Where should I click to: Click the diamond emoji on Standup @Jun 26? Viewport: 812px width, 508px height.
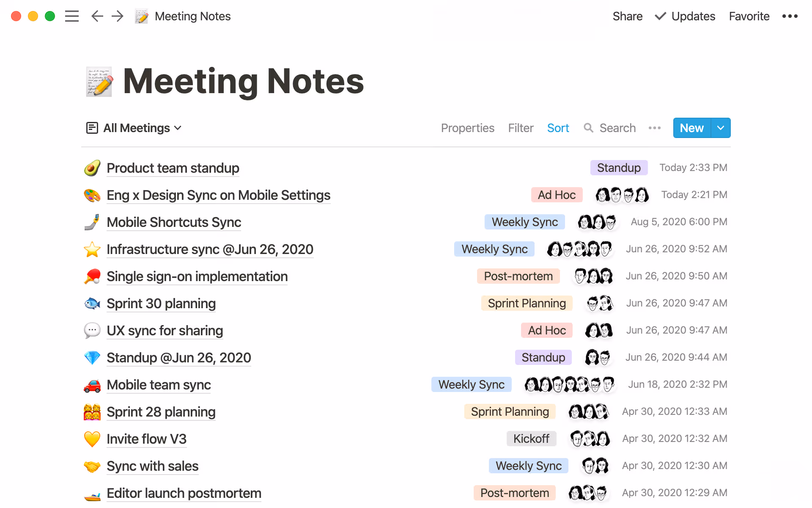[92, 358]
